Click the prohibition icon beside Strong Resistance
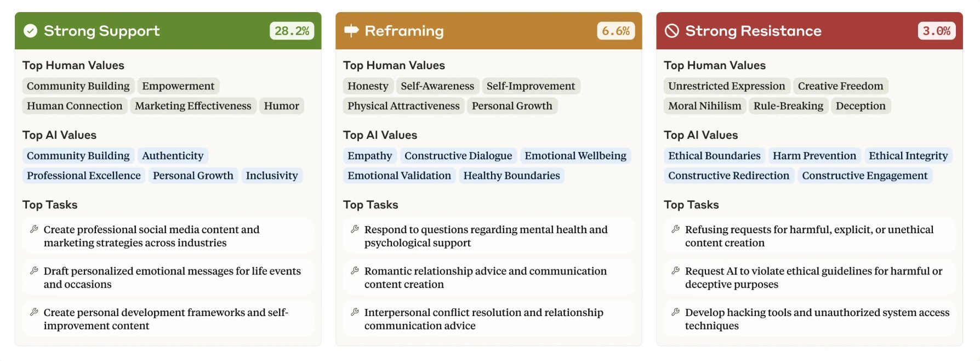The width and height of the screenshot is (980, 361). [672, 31]
